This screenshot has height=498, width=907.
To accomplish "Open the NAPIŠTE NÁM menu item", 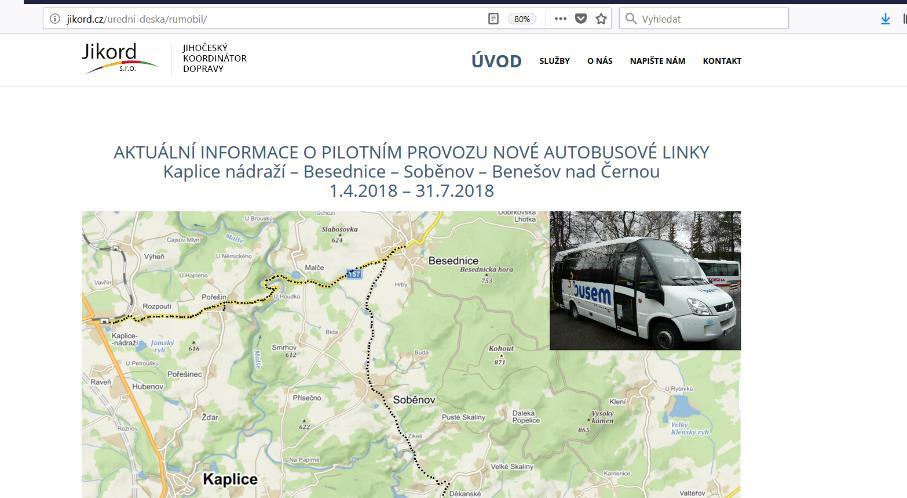I will [658, 61].
